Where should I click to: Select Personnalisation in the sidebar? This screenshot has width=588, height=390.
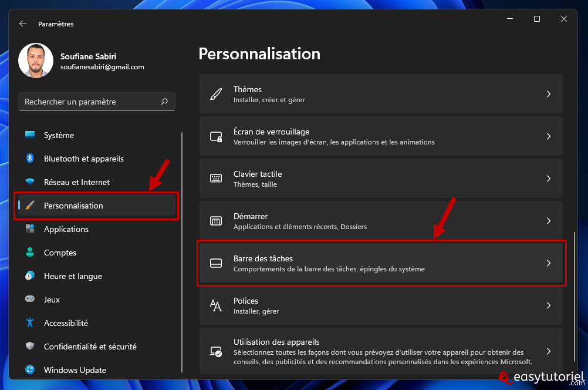pyautogui.click(x=97, y=206)
